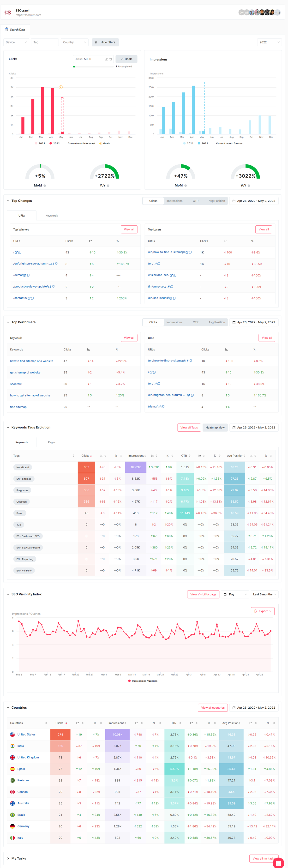This screenshot has height=868, width=288.
Task: Click the goal completion progress bar
Action: pyautogui.click(x=93, y=67)
